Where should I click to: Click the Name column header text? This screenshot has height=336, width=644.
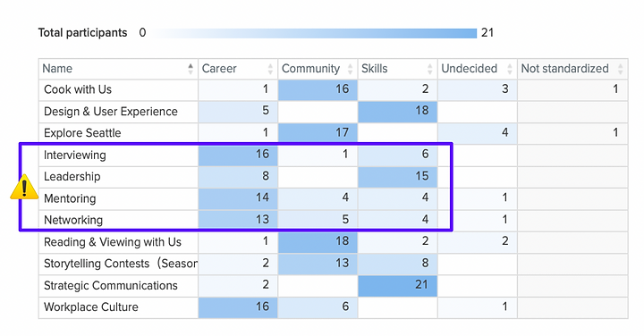[x=57, y=69]
